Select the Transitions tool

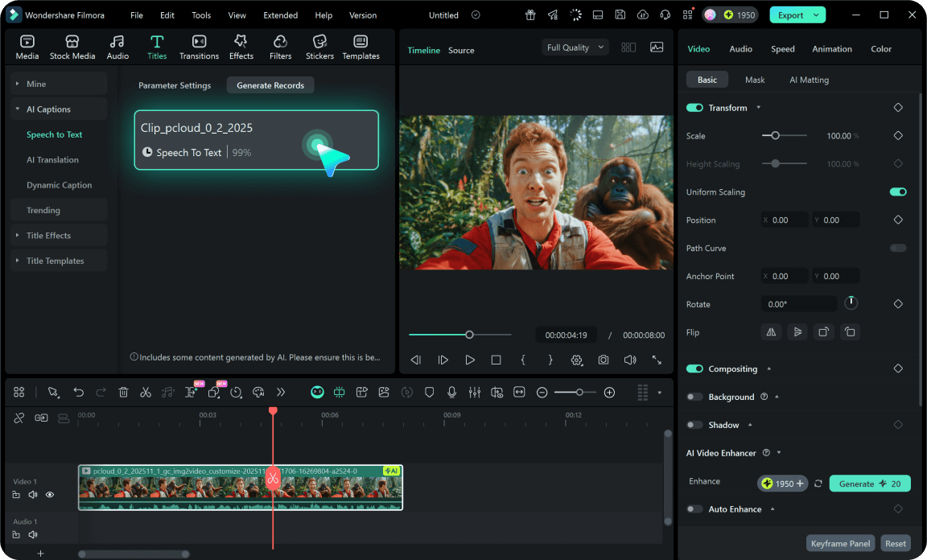199,46
